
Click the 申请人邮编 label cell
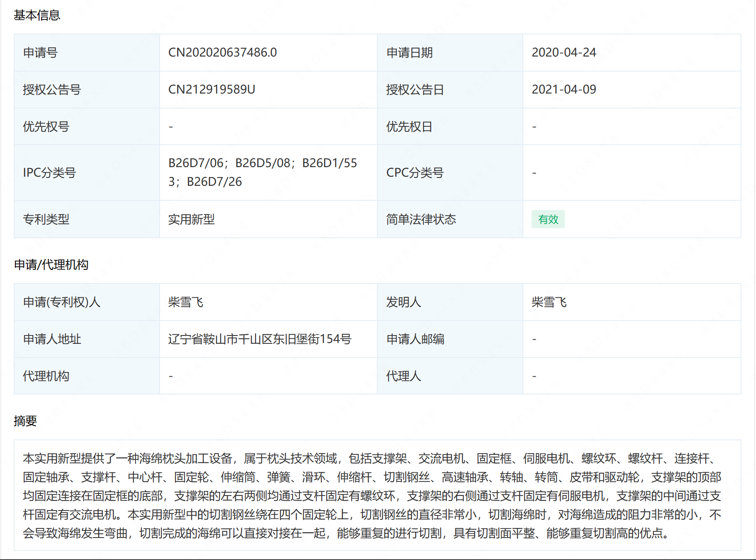(x=450, y=339)
